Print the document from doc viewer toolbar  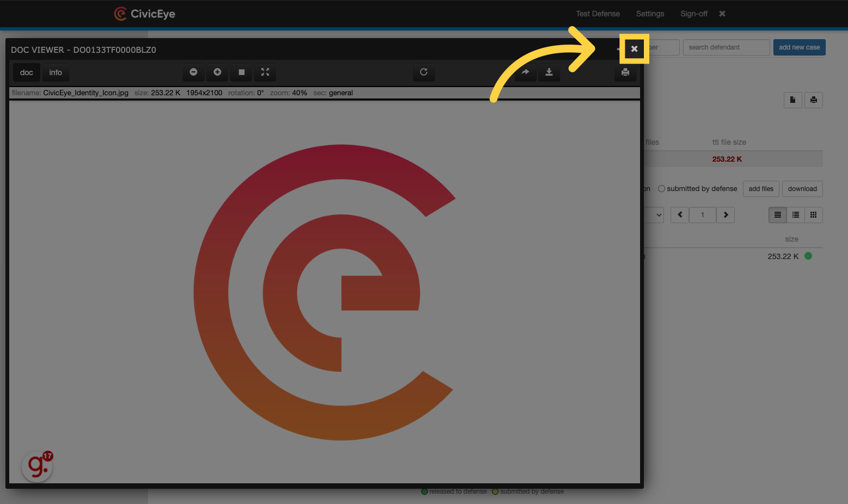pos(625,72)
